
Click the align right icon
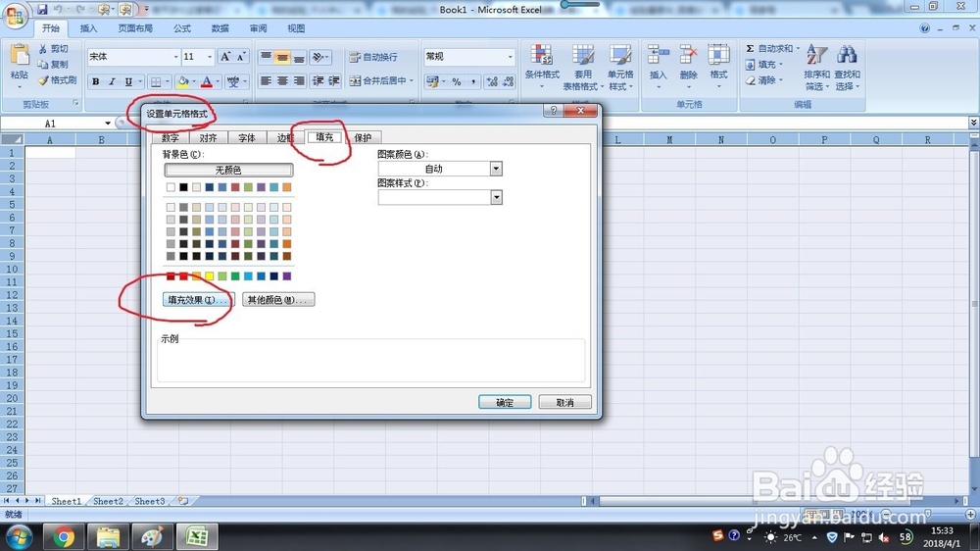click(x=299, y=80)
